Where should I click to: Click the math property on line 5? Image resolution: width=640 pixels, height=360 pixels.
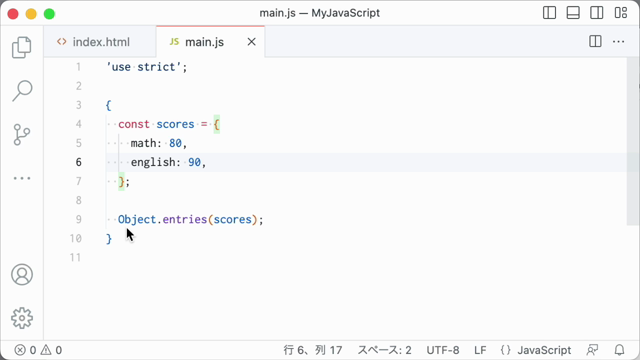tap(143, 143)
